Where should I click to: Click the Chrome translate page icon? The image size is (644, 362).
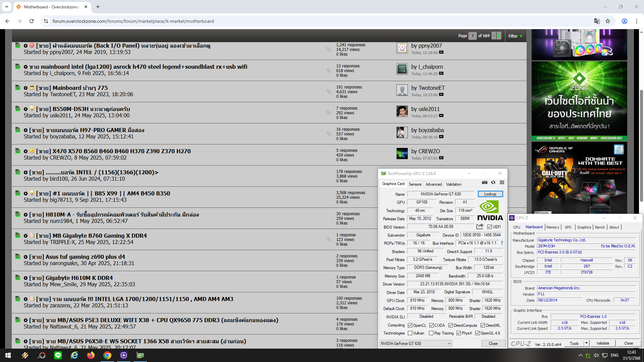597,21
